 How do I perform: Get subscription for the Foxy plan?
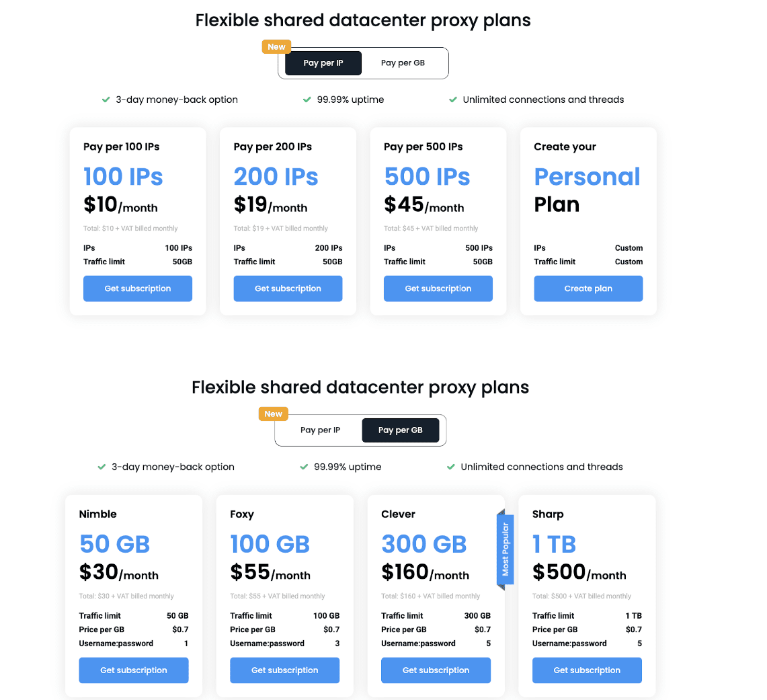coord(284,670)
